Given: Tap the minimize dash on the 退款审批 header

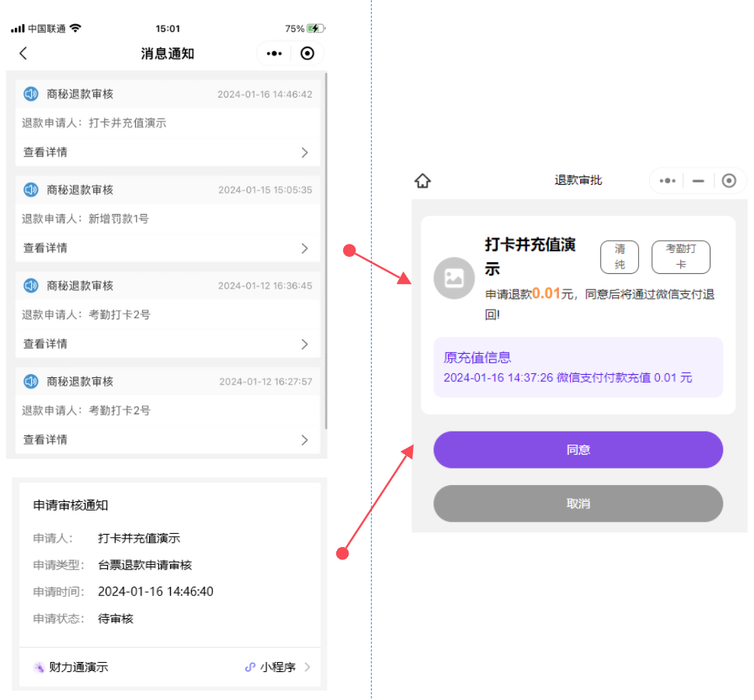Looking at the screenshot, I should point(698,181).
